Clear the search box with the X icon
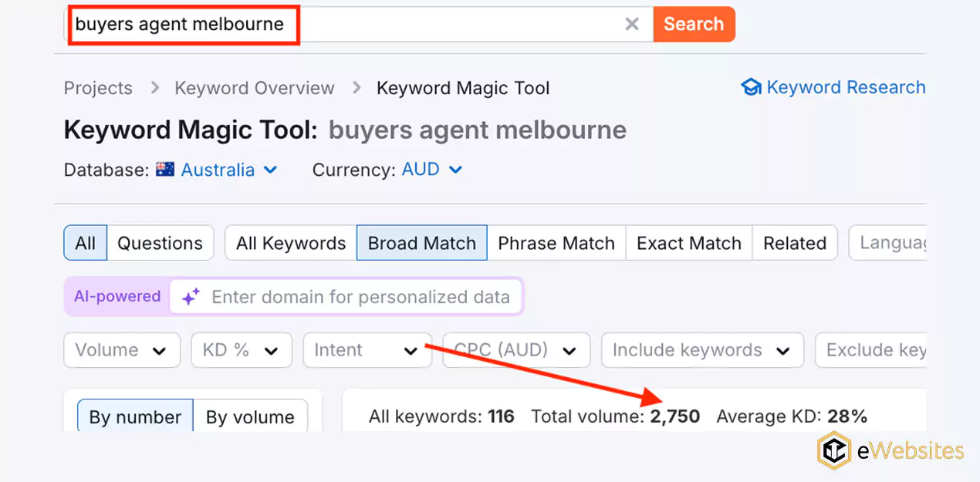The width and height of the screenshot is (980, 482). [632, 24]
